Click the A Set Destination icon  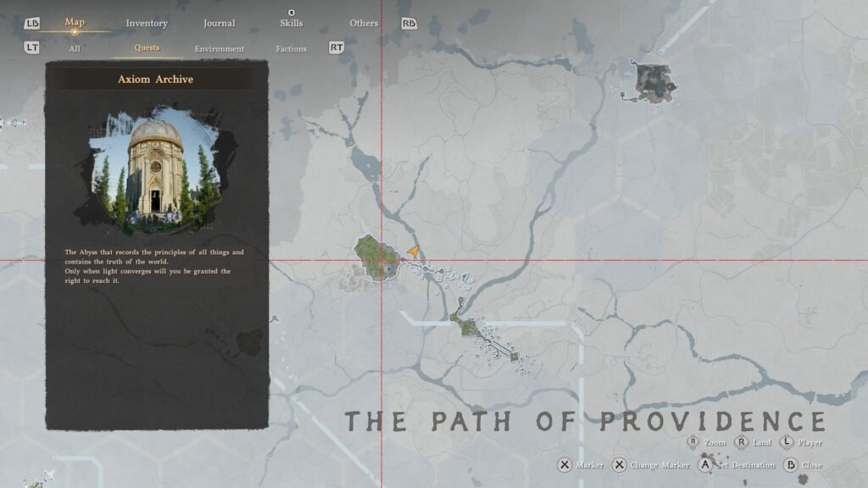tap(704, 465)
